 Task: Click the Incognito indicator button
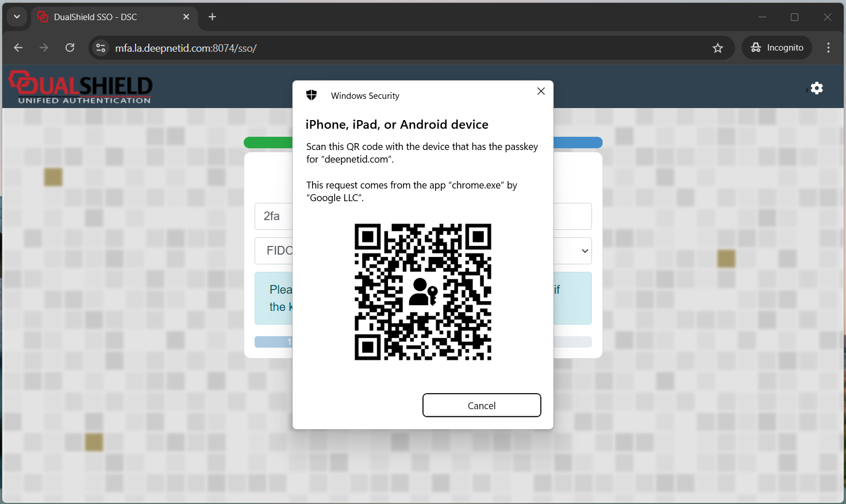[777, 48]
